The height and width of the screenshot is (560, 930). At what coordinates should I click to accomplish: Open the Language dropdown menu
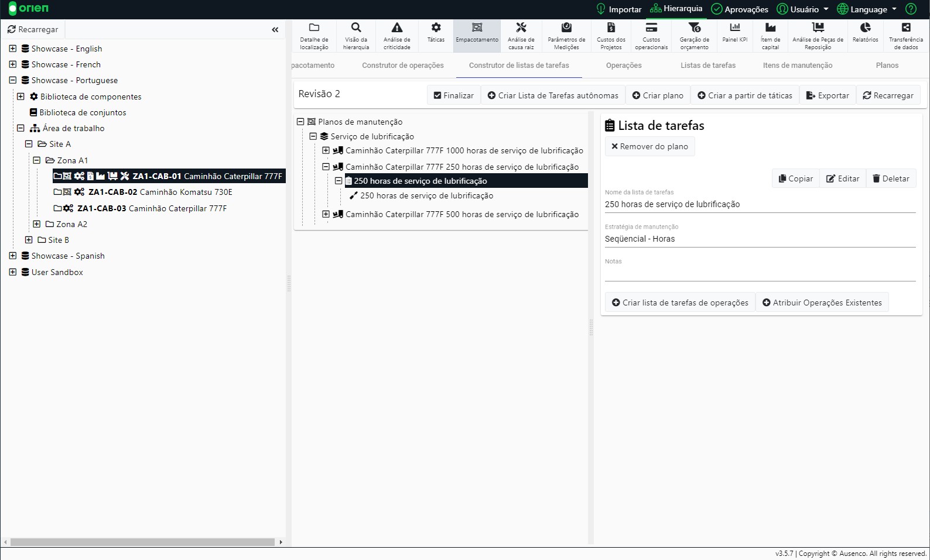coord(867,9)
